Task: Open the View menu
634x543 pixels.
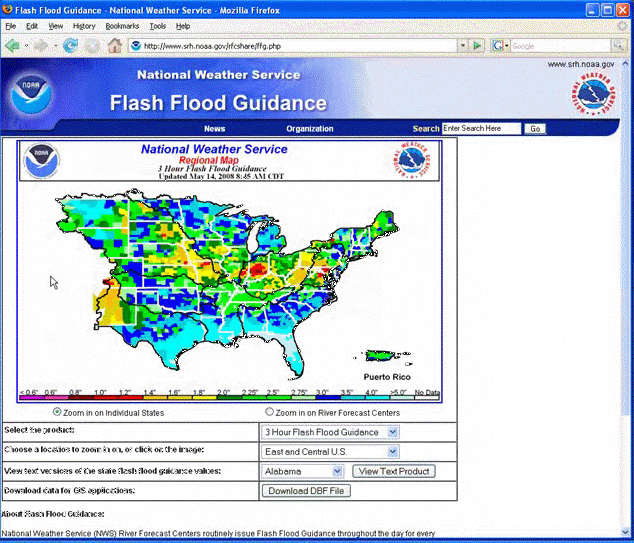Action: 55,26
